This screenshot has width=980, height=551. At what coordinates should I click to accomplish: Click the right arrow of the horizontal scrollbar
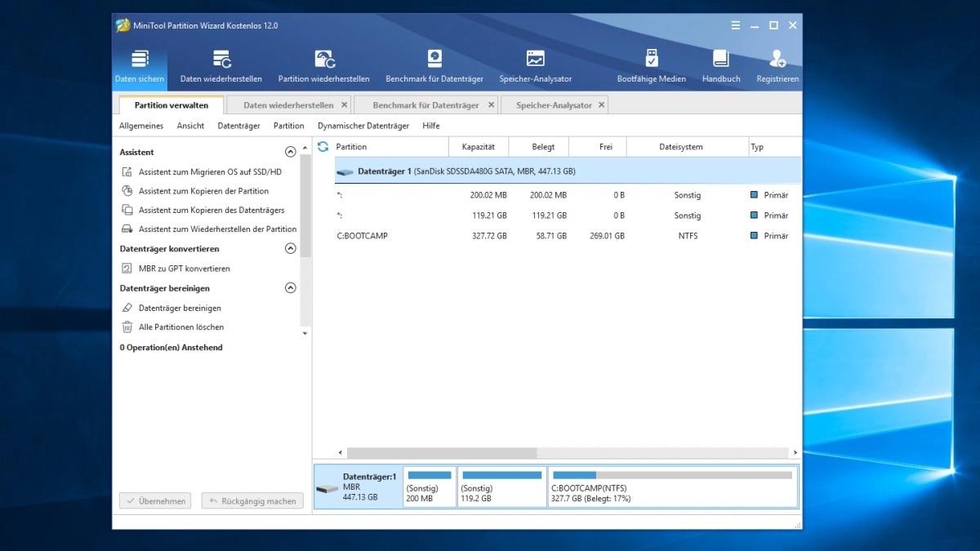(x=795, y=452)
